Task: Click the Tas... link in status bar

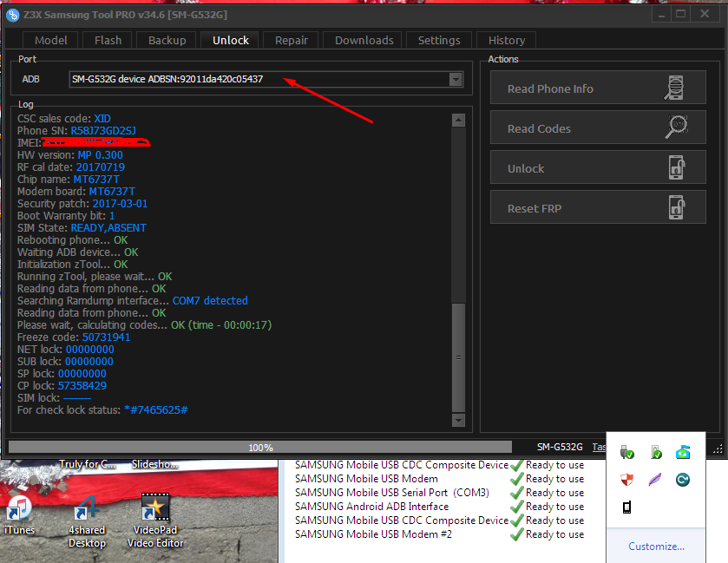Action: coord(599,447)
